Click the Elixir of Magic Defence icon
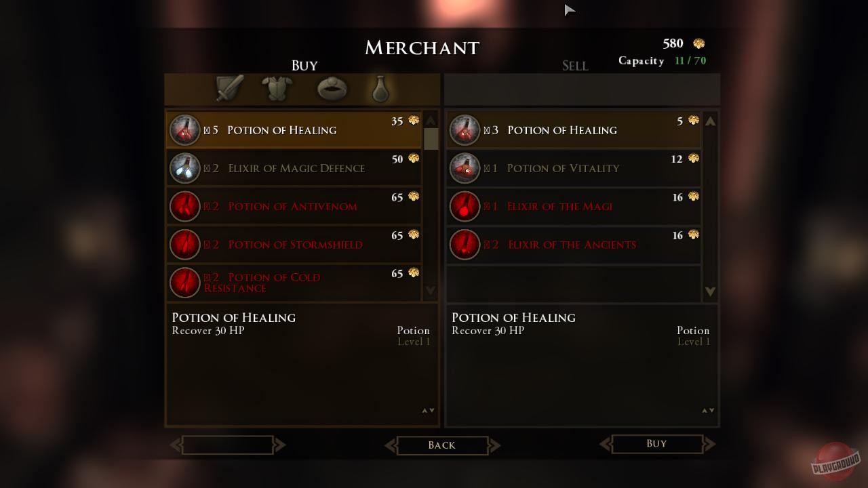This screenshot has height=488, width=868. pos(184,169)
